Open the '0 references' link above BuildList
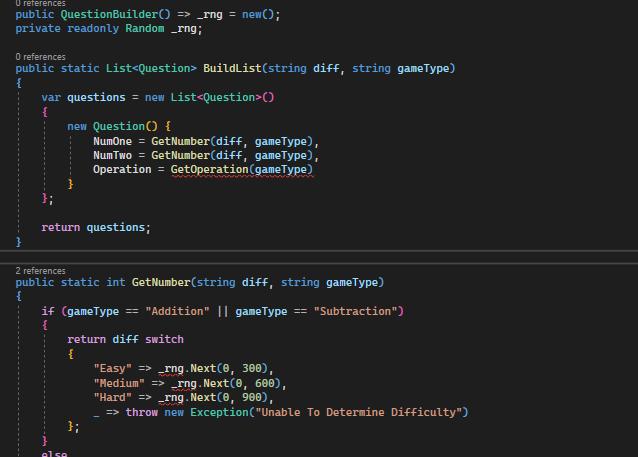 tap(40, 57)
